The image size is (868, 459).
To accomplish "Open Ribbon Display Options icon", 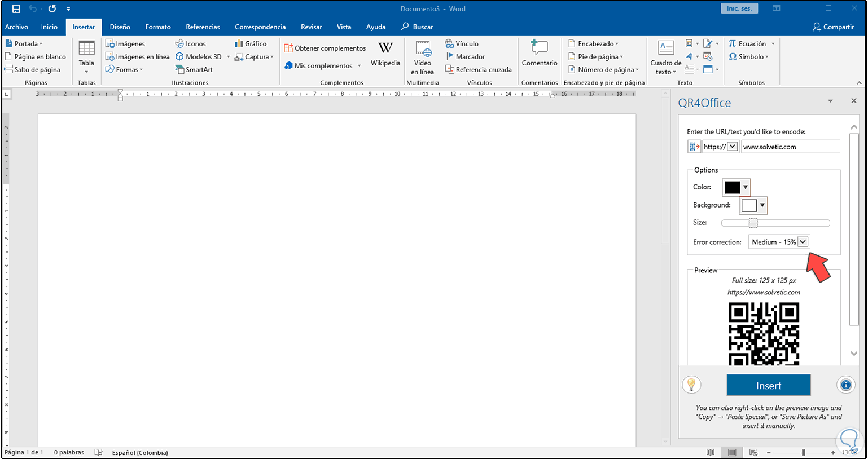I will click(x=777, y=8).
